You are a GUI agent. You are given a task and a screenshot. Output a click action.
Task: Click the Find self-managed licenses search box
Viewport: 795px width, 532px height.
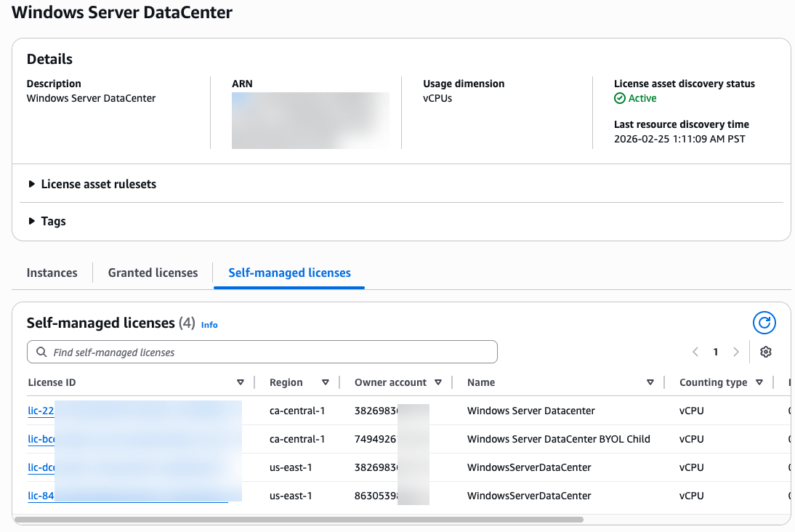262,351
